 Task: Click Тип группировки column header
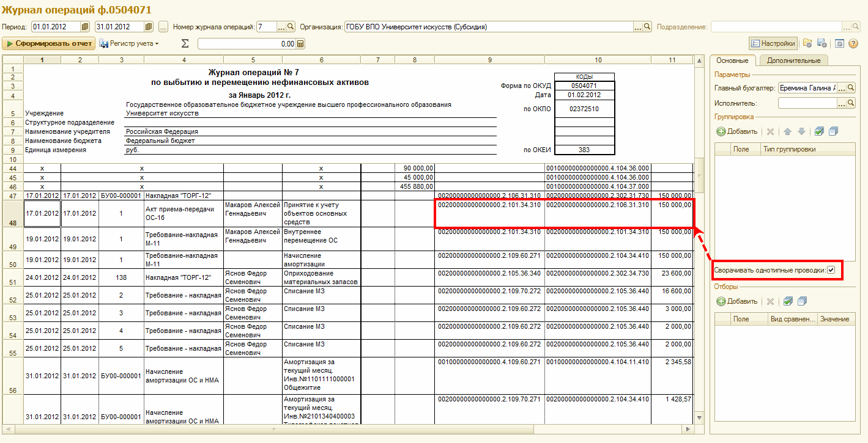pos(807,149)
